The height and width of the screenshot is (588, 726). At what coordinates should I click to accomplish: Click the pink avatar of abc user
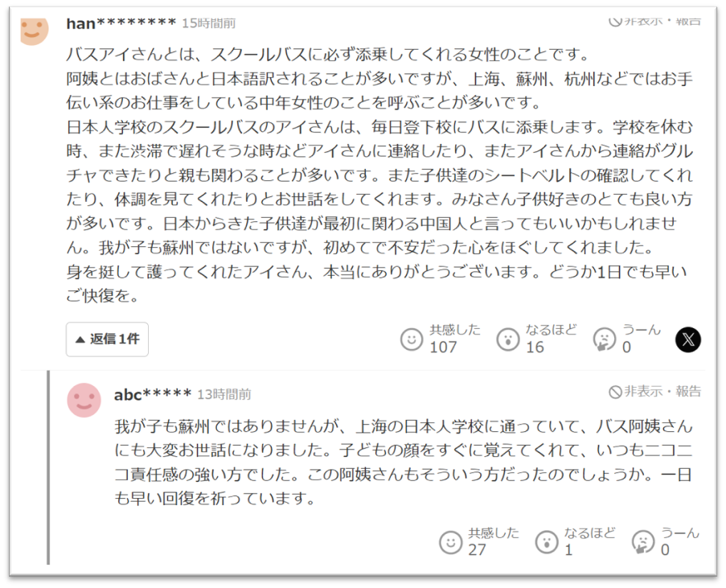(x=84, y=400)
